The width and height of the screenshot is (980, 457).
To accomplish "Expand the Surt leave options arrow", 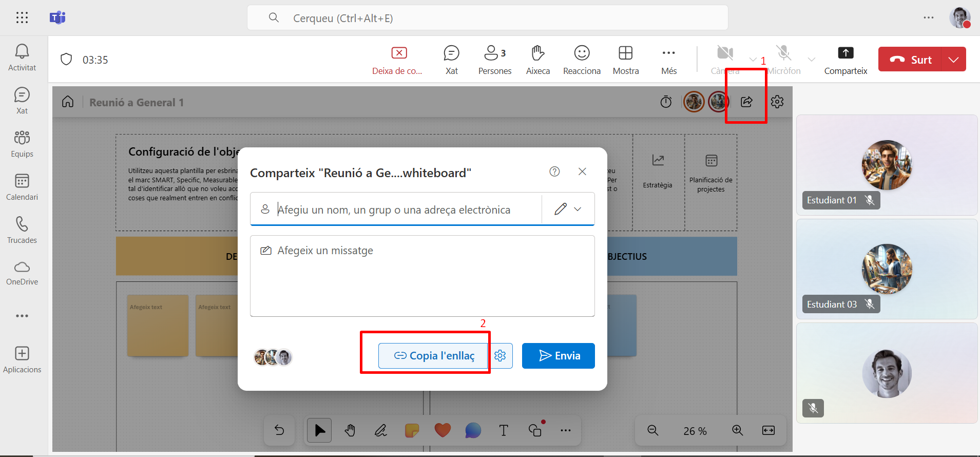I will pos(953,60).
